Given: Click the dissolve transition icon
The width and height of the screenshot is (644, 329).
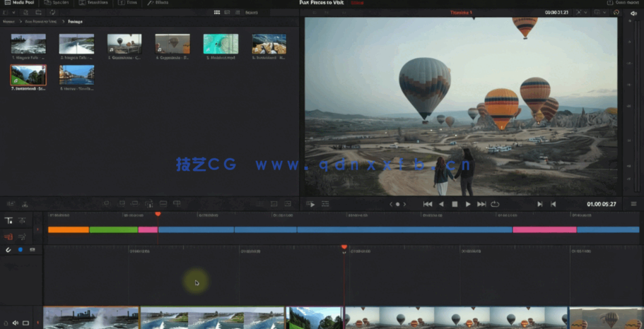Looking at the screenshot, I should [274, 203].
